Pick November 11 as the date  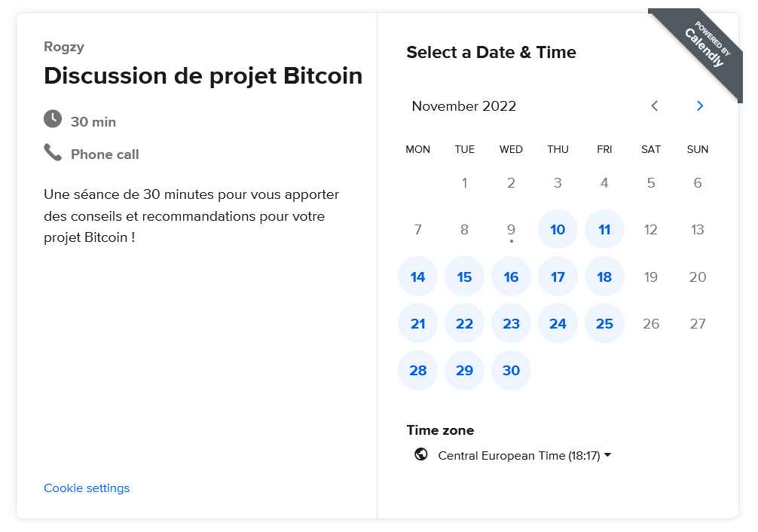(x=604, y=230)
